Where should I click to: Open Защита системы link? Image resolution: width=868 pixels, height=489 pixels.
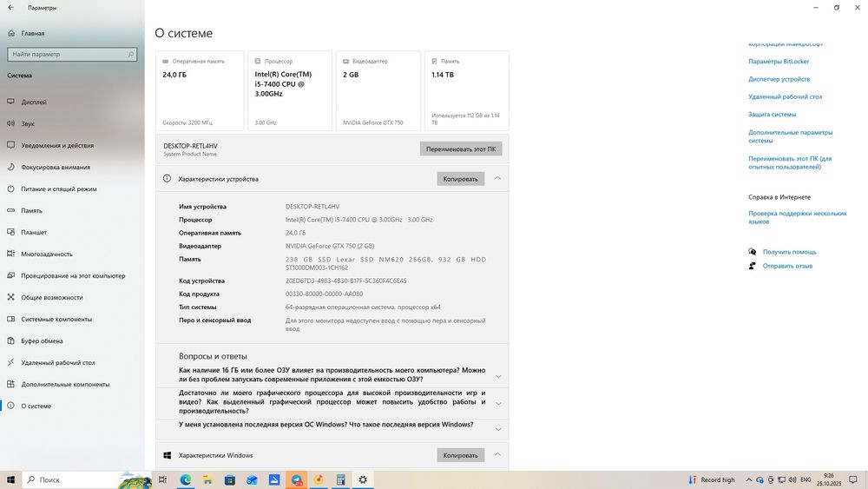(773, 115)
